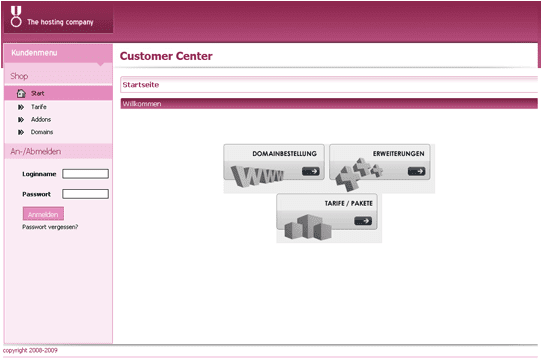Click the Passwort label
The height and width of the screenshot is (361, 542).
click(36, 194)
